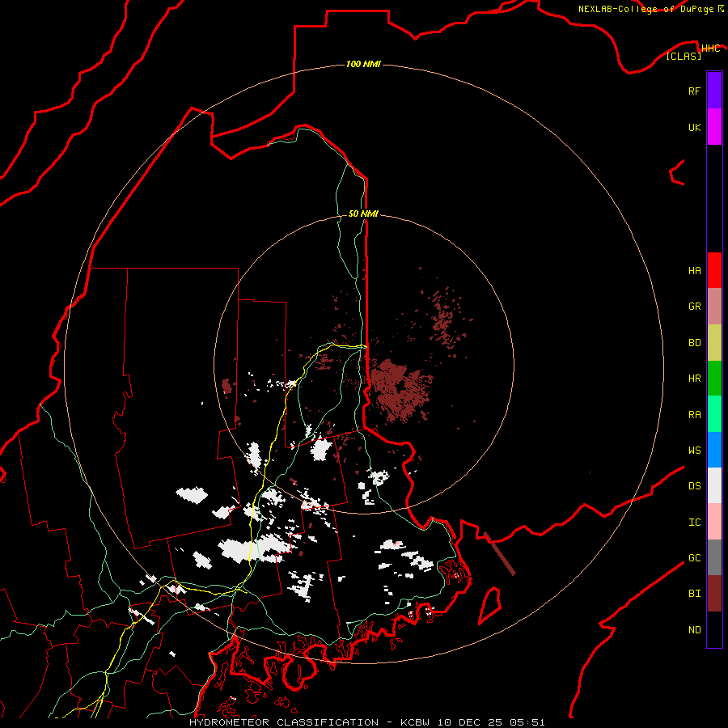Select the IC light pink legend swatch
The height and width of the screenshot is (728, 728).
pos(714,522)
